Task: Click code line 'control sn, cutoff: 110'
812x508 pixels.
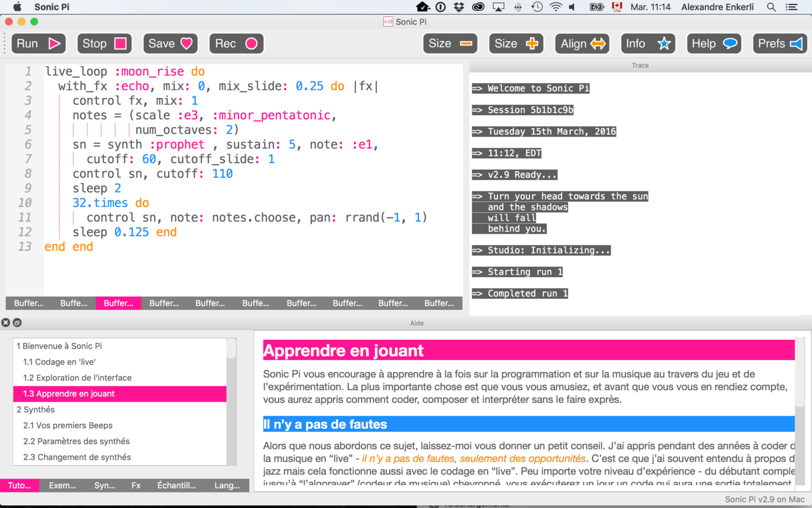Action: (x=152, y=174)
